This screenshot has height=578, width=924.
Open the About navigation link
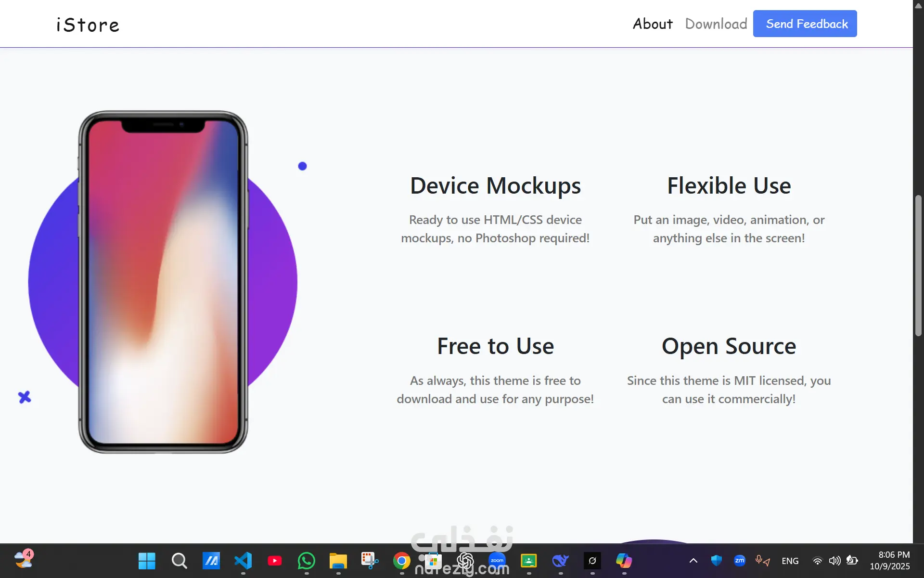[652, 24]
